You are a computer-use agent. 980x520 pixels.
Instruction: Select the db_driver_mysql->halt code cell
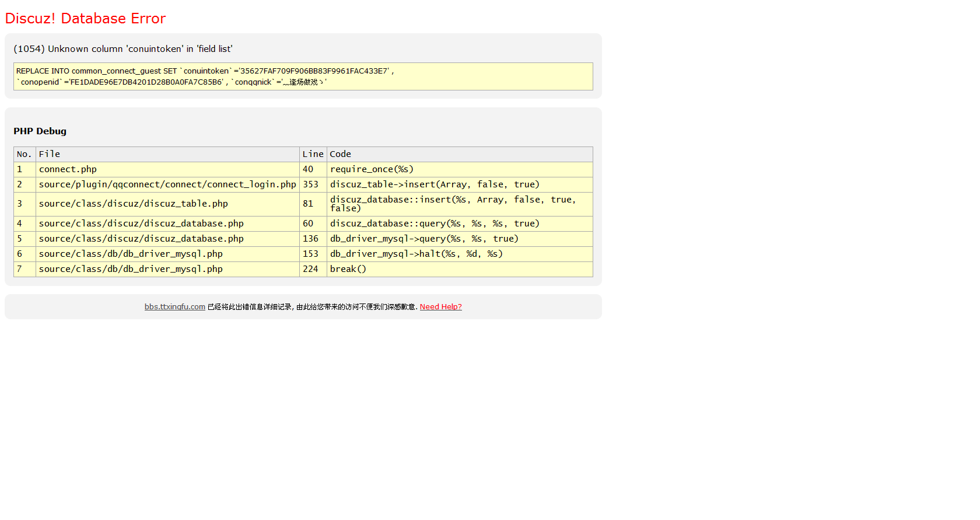click(x=460, y=254)
